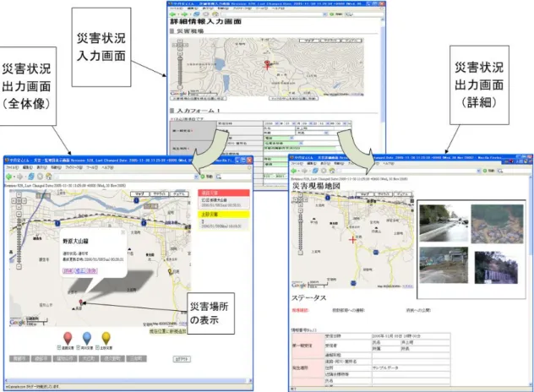Open 編集 menu in the overview map window
The image size is (534, 392).
pos(27,167)
